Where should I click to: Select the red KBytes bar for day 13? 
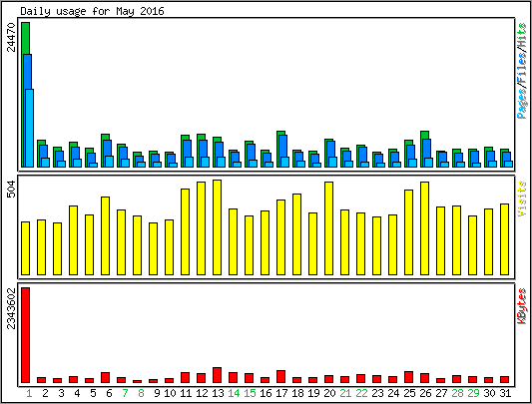pyautogui.click(x=218, y=375)
